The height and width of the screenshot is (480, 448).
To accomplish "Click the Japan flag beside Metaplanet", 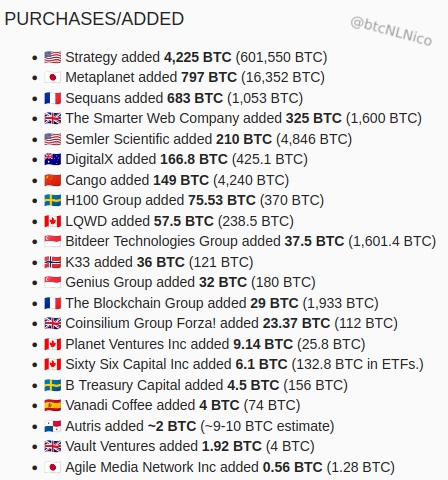I will tap(53, 77).
